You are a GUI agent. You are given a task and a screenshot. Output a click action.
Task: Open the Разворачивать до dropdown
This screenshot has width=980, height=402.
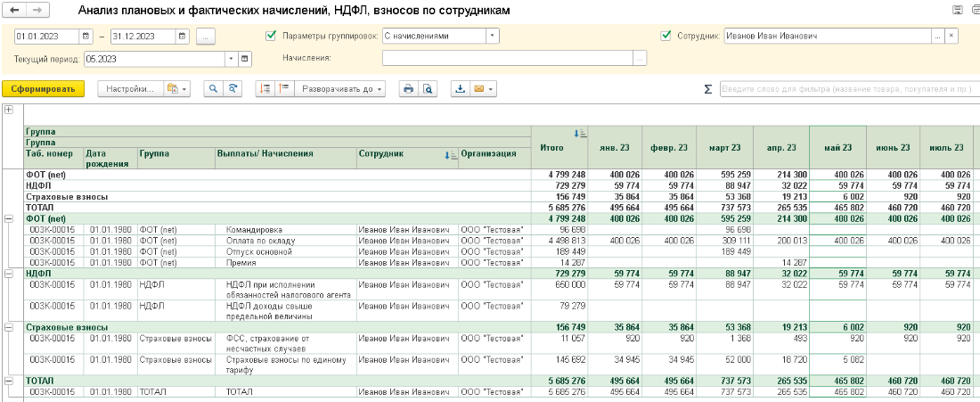(x=340, y=89)
